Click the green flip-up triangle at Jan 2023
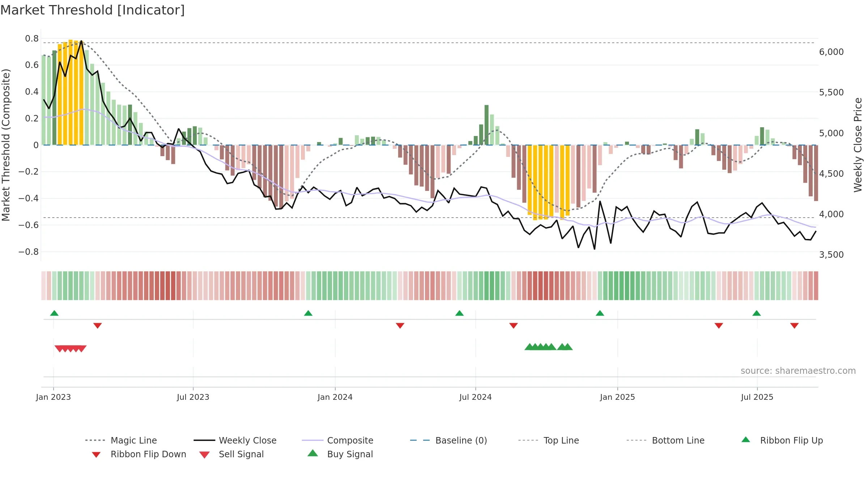This screenshot has height=488, width=868. (x=54, y=313)
